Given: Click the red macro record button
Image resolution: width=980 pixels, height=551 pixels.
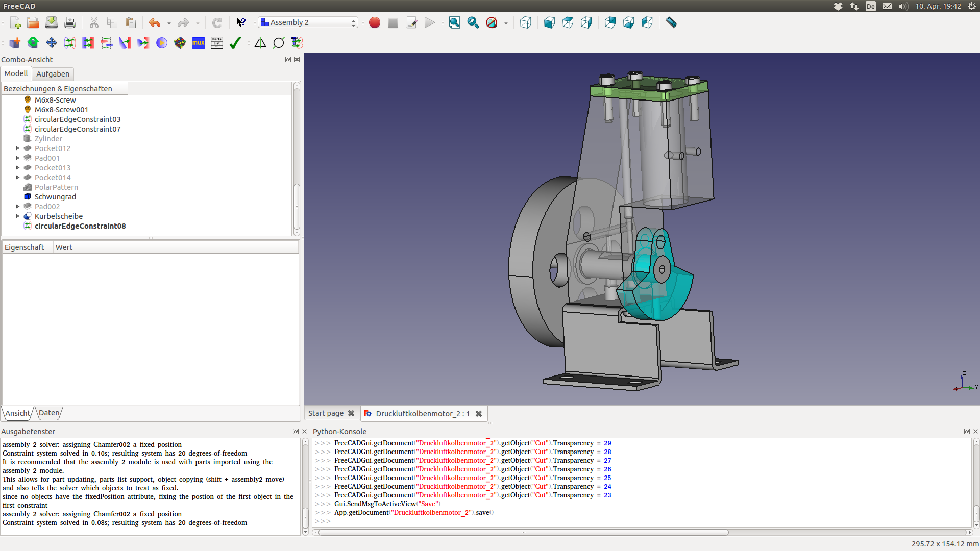Looking at the screenshot, I should [375, 22].
